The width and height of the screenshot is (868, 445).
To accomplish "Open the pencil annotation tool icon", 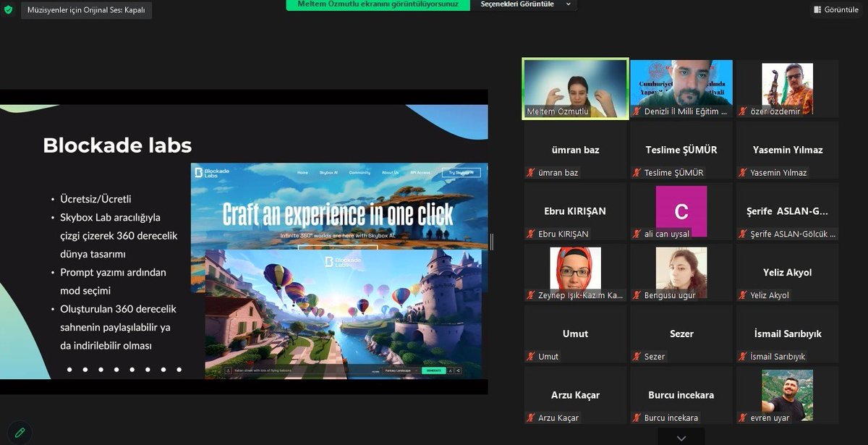I will 20,433.
